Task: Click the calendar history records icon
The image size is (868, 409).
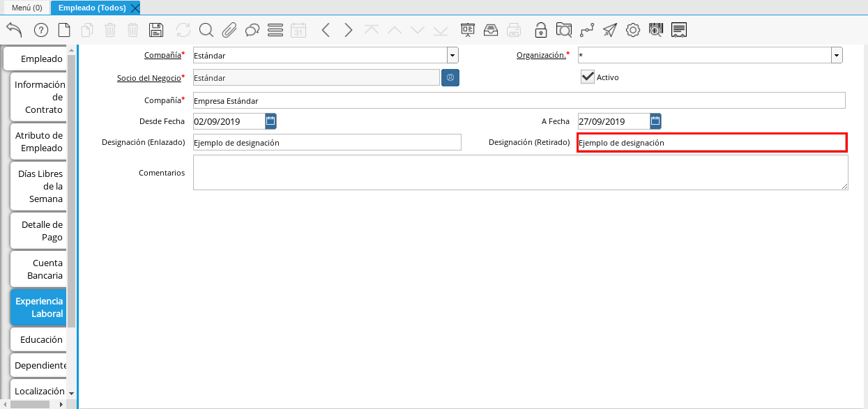Action: [298, 30]
